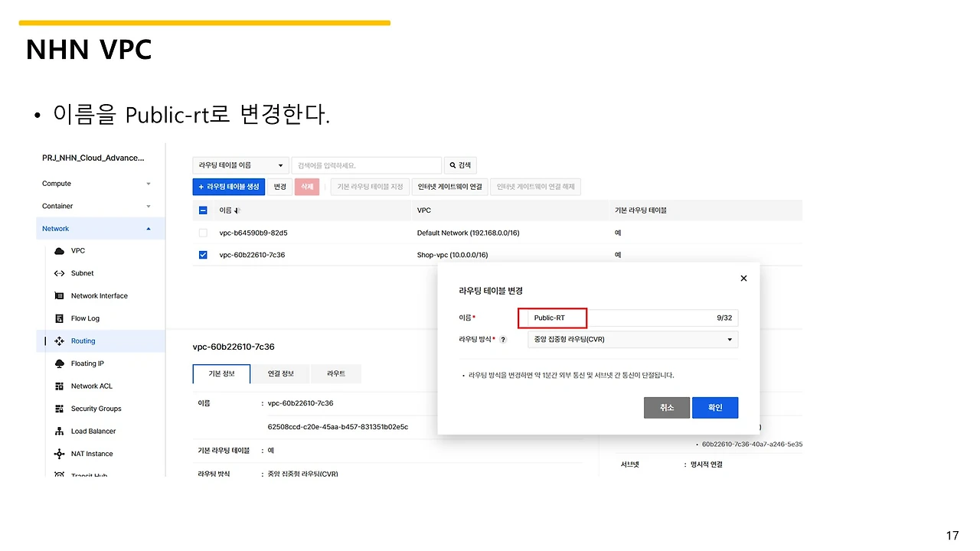Click the 변경 button in toolbar

click(280, 187)
